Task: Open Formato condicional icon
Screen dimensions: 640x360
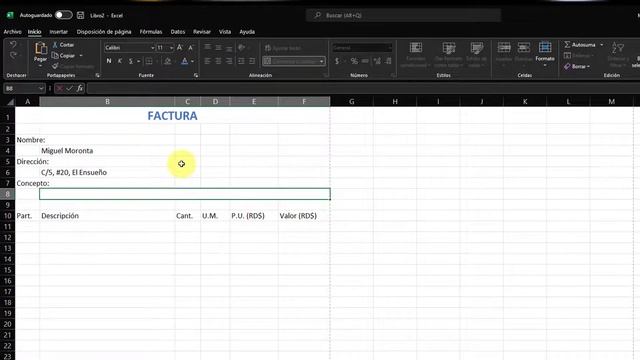Action: click(x=416, y=48)
